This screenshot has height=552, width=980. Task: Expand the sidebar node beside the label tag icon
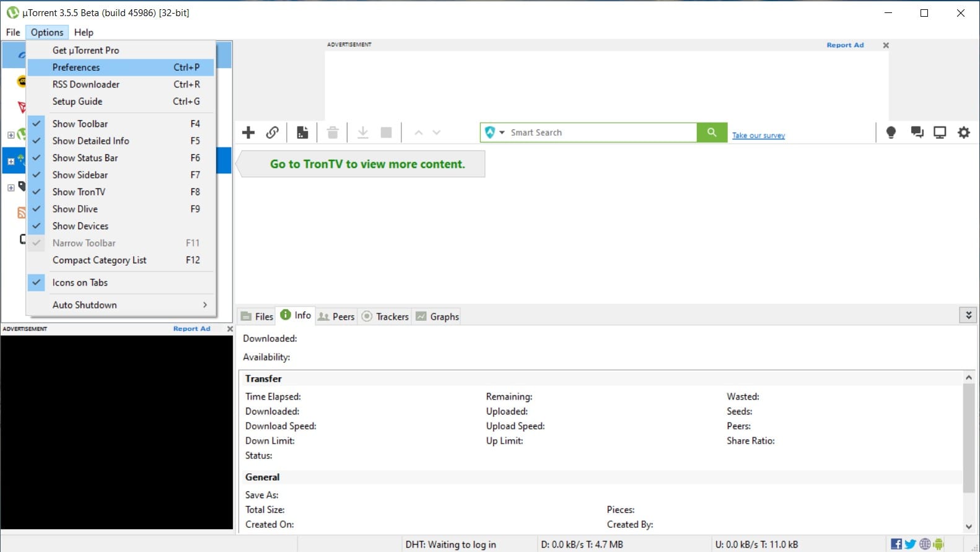click(11, 188)
